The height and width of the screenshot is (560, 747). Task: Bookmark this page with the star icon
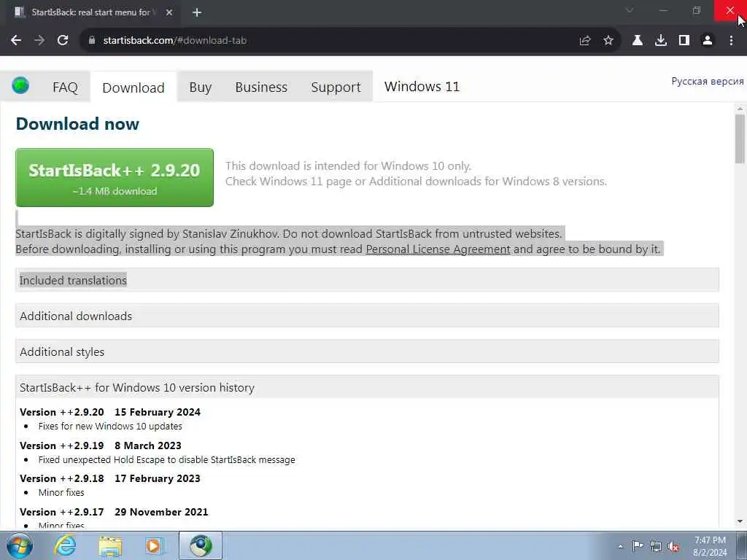click(x=608, y=41)
